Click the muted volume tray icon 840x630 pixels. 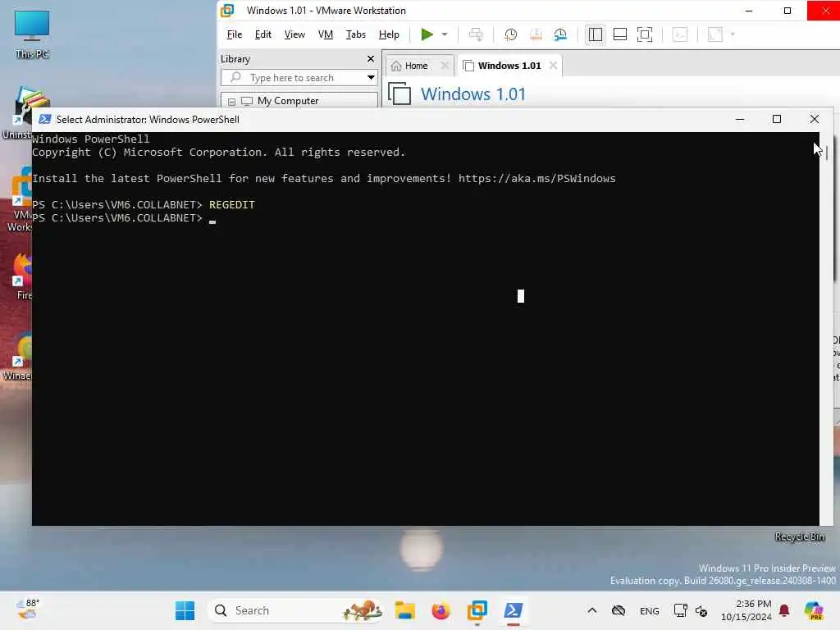pos(701,610)
